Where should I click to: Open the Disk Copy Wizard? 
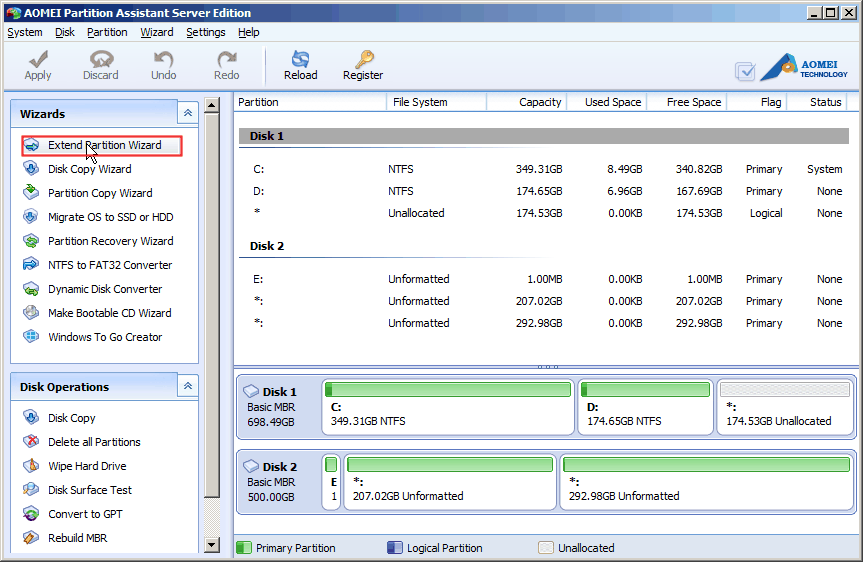[89, 169]
